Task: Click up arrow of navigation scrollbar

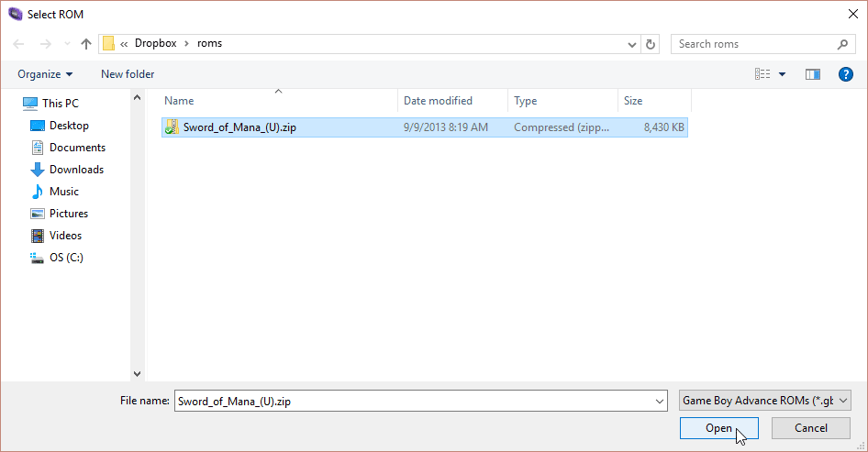Action: click(138, 98)
